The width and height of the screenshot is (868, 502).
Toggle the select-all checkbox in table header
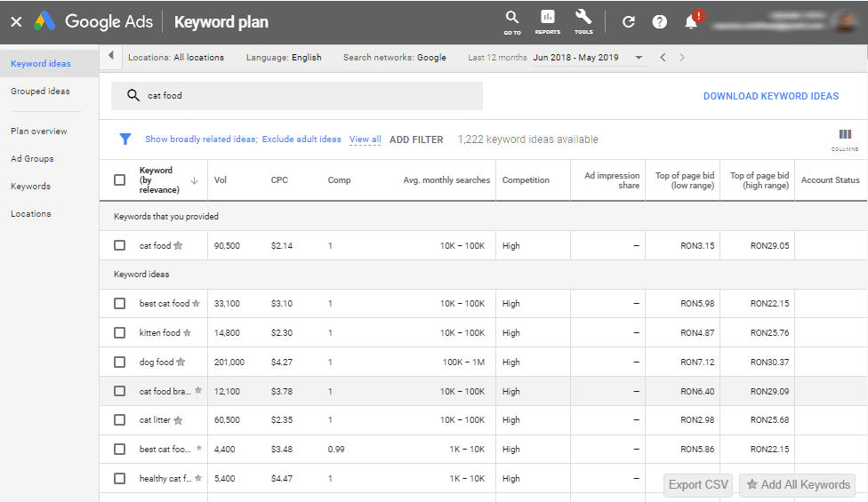click(119, 180)
